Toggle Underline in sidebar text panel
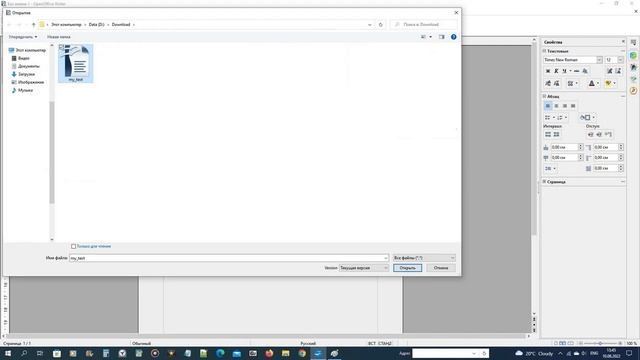Image resolution: width=640 pixels, height=360 pixels. 564,71
